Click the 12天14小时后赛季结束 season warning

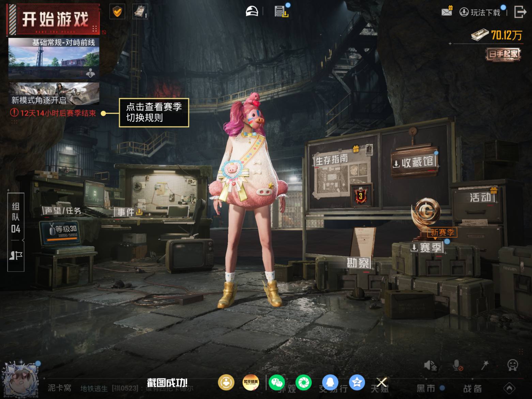click(x=53, y=113)
